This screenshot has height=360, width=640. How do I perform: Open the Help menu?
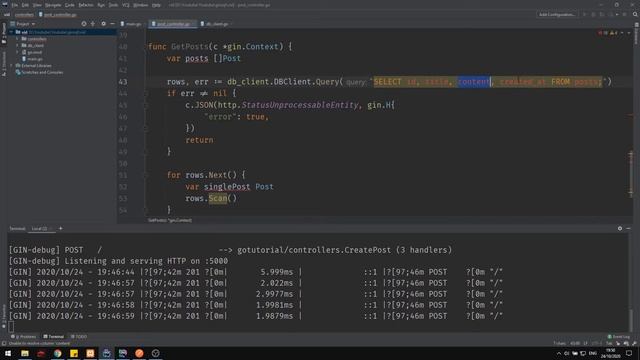pyautogui.click(x=156, y=5)
